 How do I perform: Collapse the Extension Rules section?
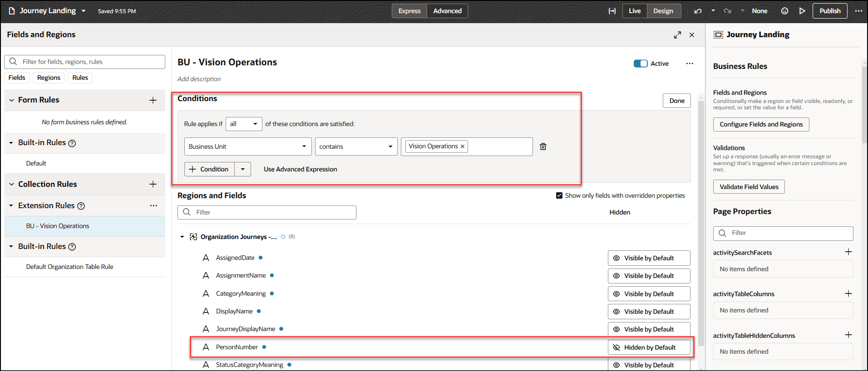coord(11,206)
